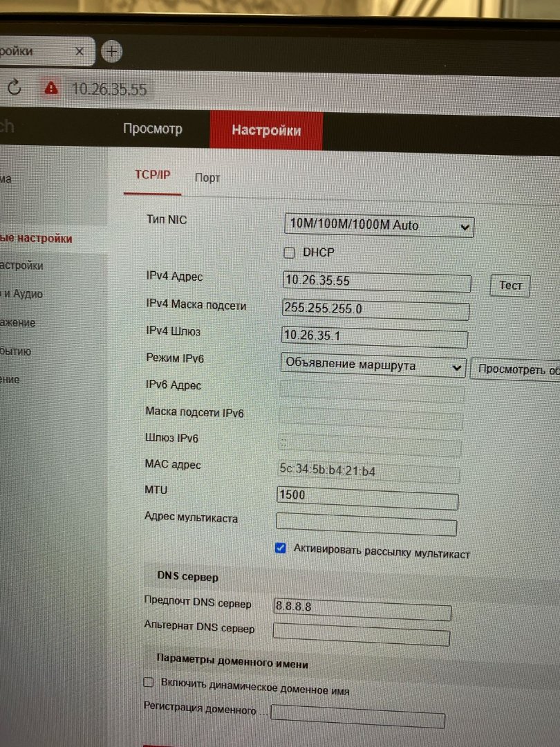Open the Тип NIC dropdown
This screenshot has width=560, height=747.
tap(379, 225)
